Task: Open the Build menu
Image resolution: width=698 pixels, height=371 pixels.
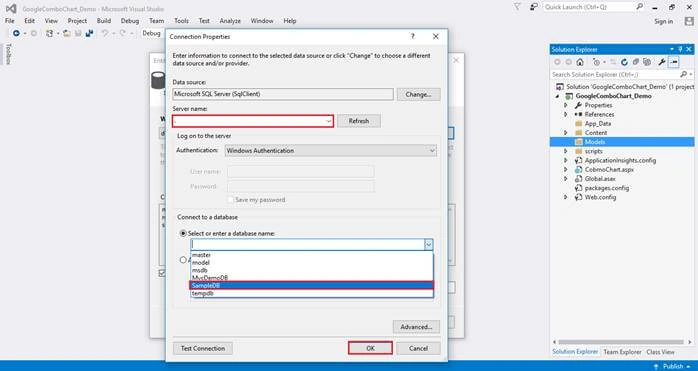Action: (104, 21)
